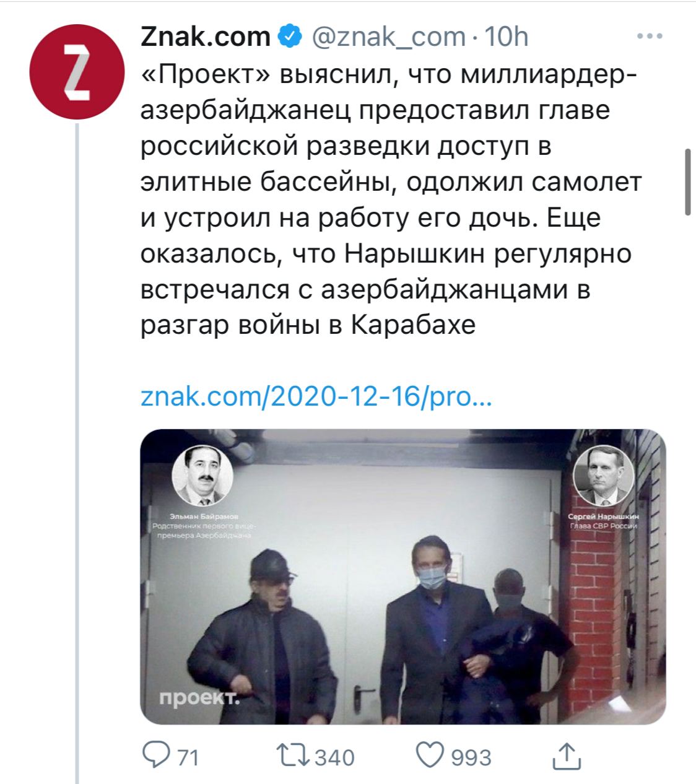
Task: Click Эльман Байрамов portrait circle in image
Action: 202,476
